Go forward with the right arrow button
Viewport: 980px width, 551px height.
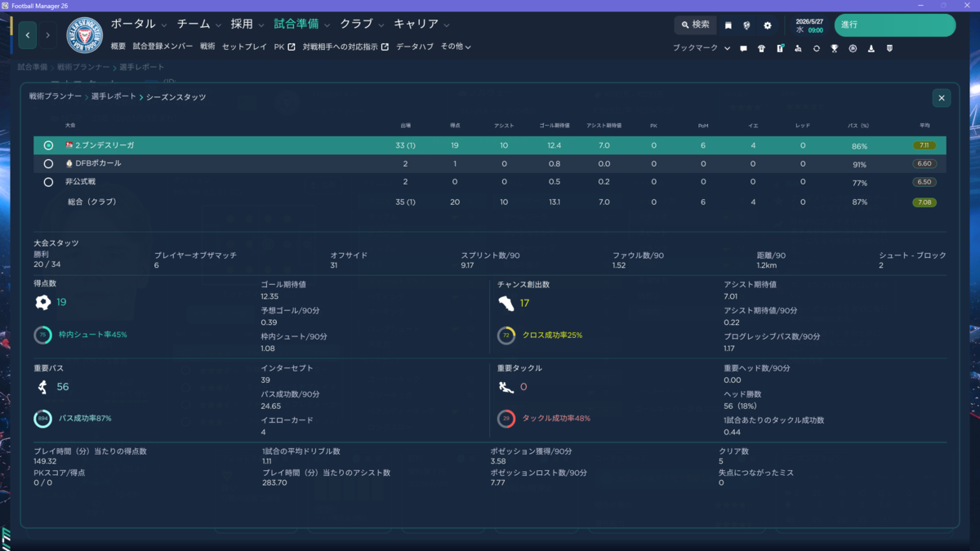47,35
